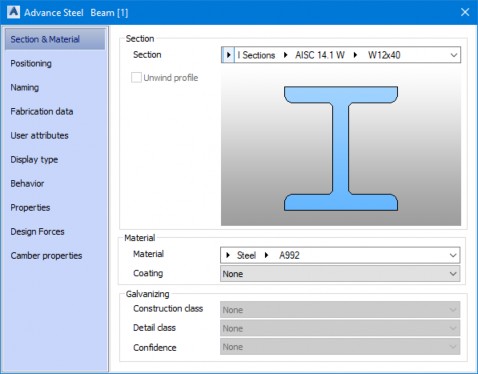Expand the arrow before A992 grade
The width and height of the screenshot is (478, 374).
click(266, 255)
